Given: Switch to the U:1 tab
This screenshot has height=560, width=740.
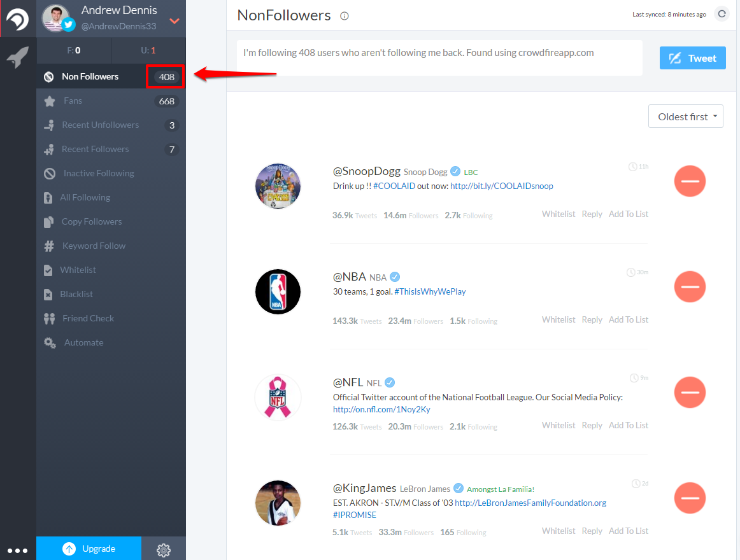Looking at the screenshot, I should point(148,50).
